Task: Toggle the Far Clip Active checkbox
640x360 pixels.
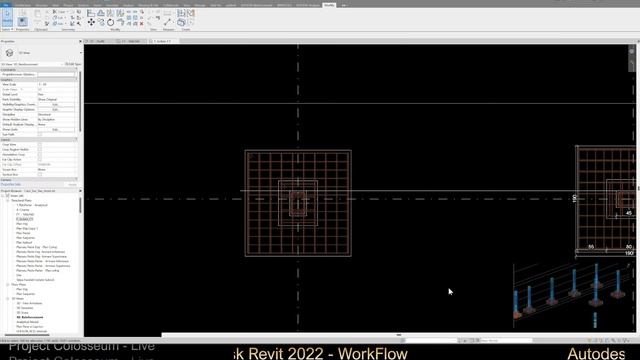Action: coord(40,160)
